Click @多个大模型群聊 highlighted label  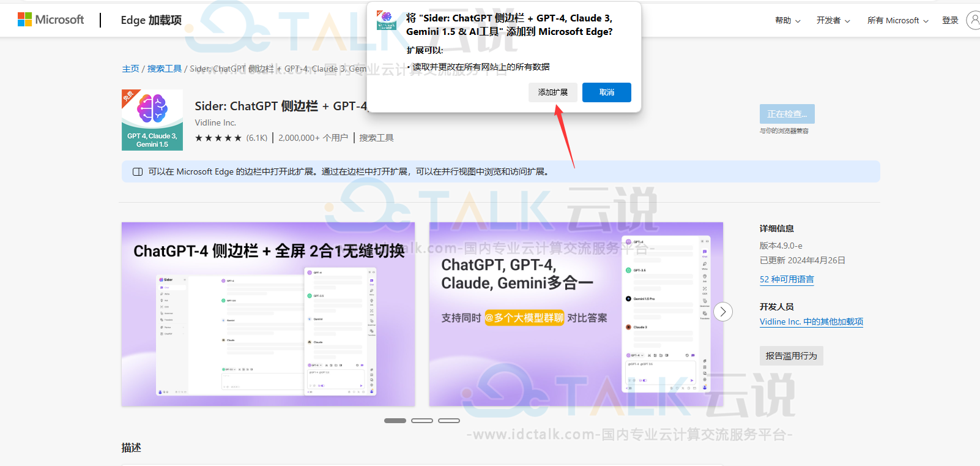(524, 318)
